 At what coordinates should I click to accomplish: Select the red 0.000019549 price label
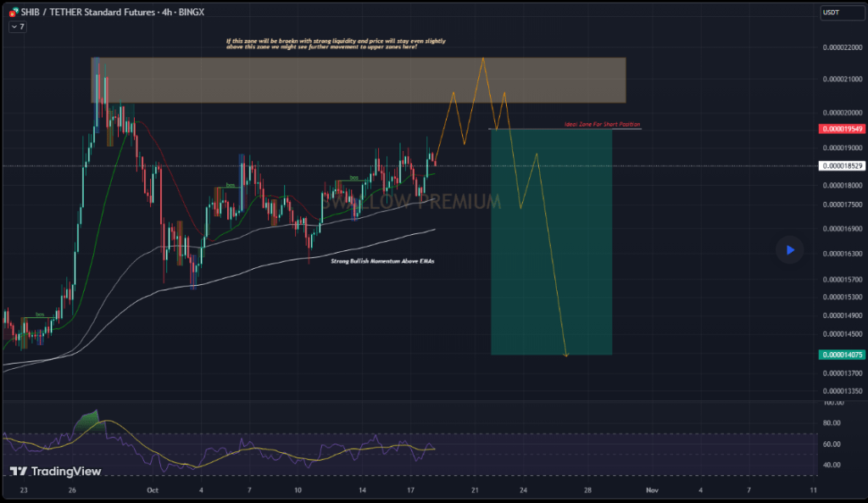[842, 129]
